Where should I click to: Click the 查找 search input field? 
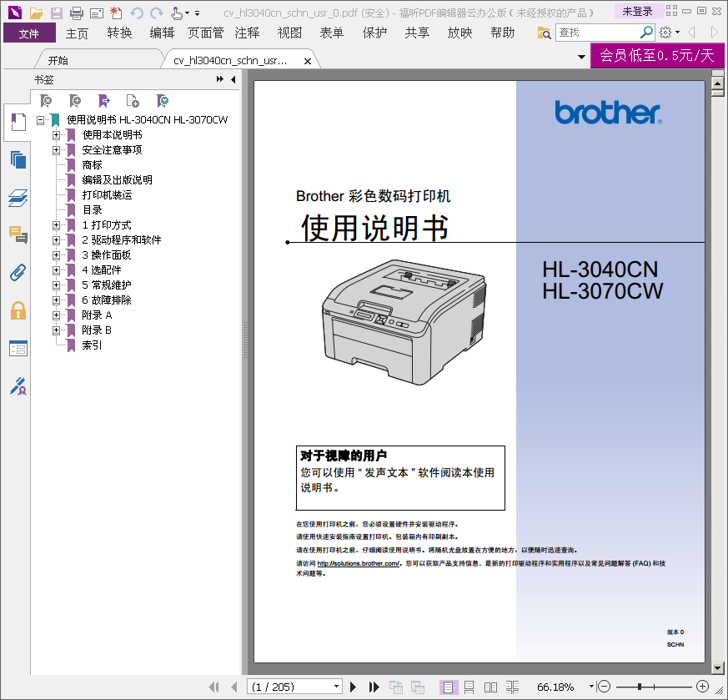click(598, 33)
